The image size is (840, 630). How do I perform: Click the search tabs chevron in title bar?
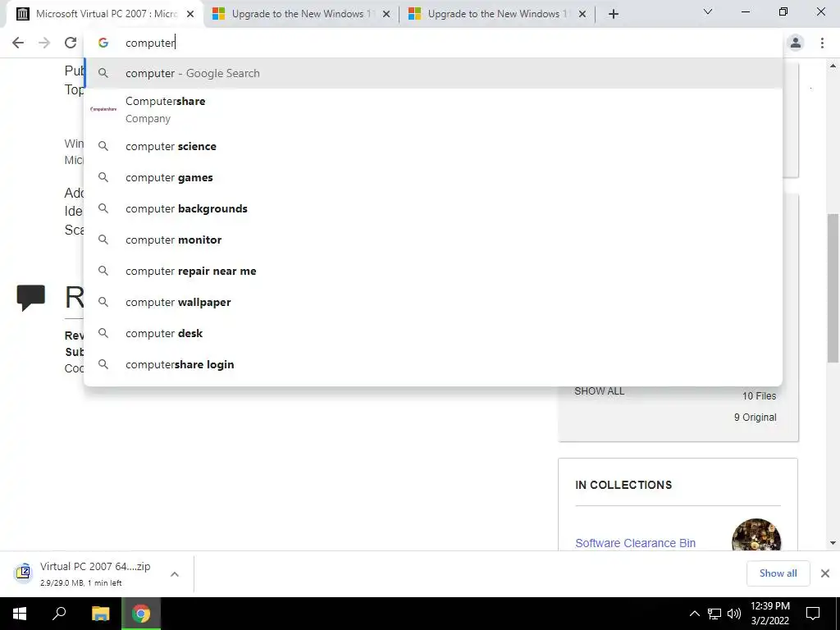click(708, 11)
